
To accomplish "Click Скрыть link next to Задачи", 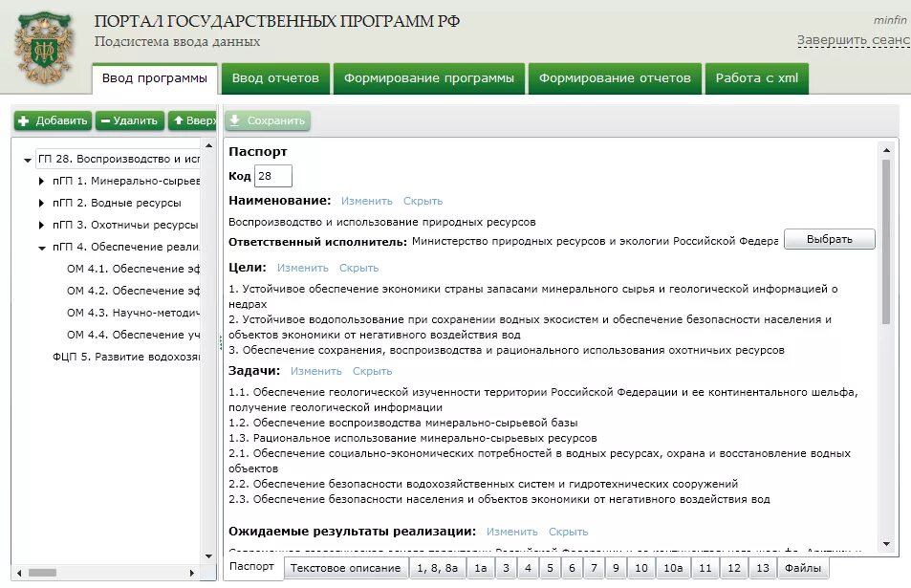I will click(373, 371).
